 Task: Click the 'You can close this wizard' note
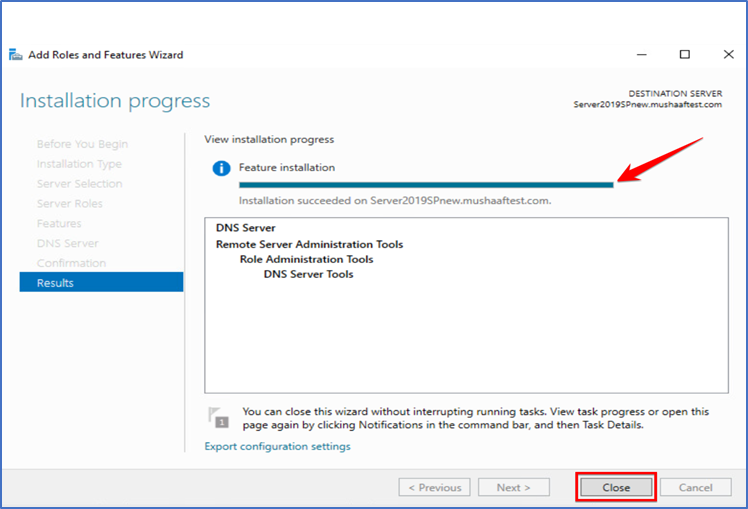click(x=476, y=418)
